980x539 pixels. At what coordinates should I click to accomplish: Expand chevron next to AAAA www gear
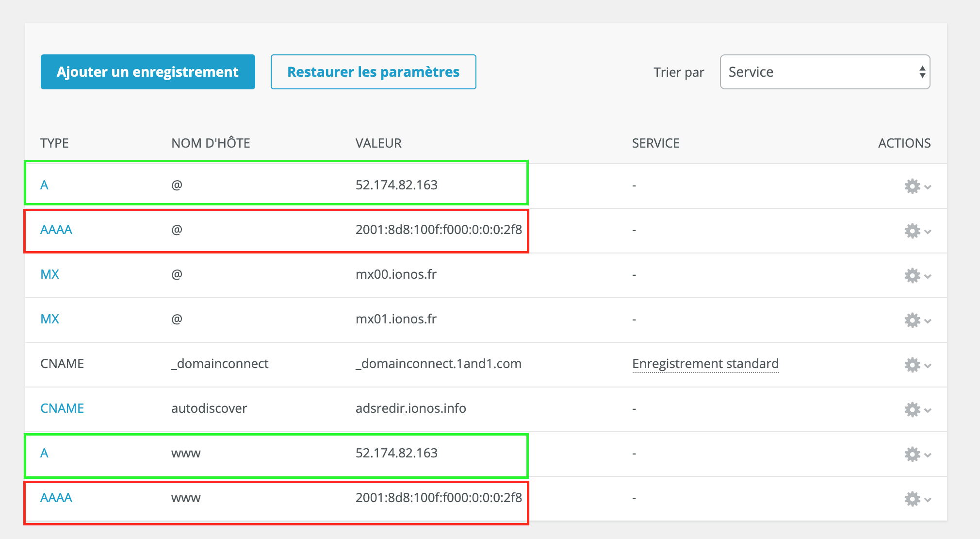click(928, 500)
